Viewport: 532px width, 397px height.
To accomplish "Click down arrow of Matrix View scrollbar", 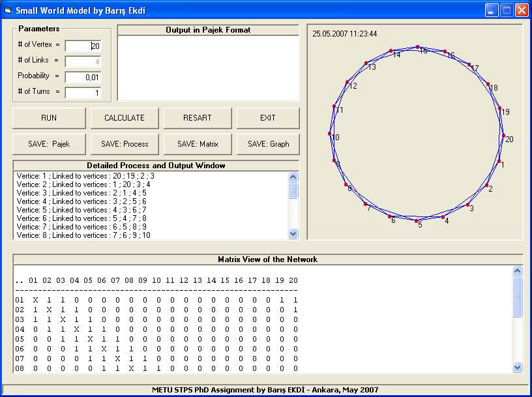I will click(x=518, y=367).
